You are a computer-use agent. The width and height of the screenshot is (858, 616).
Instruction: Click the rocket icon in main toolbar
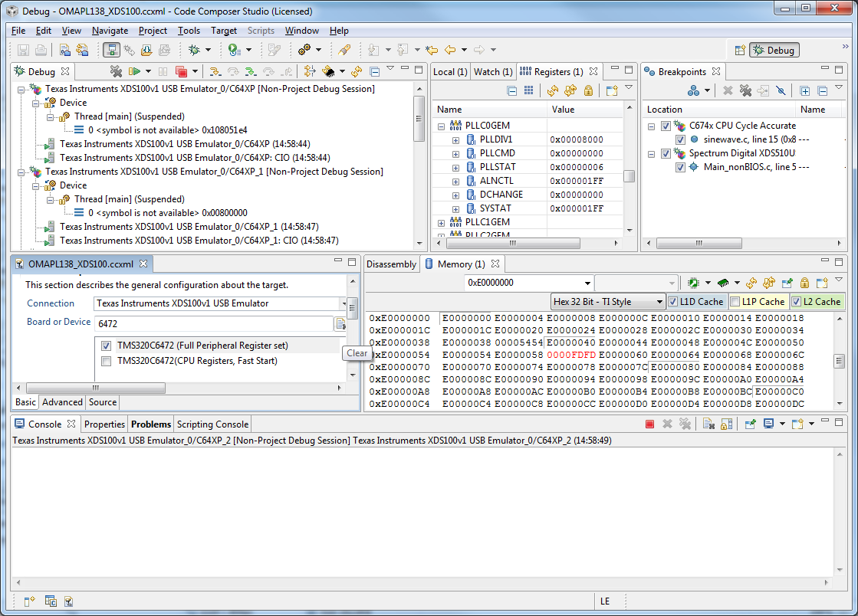click(x=344, y=51)
